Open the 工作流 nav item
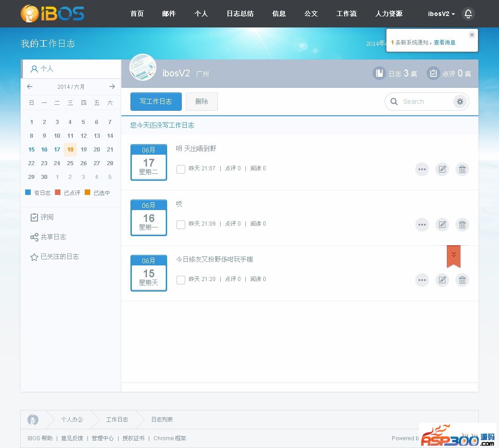 pyautogui.click(x=347, y=14)
